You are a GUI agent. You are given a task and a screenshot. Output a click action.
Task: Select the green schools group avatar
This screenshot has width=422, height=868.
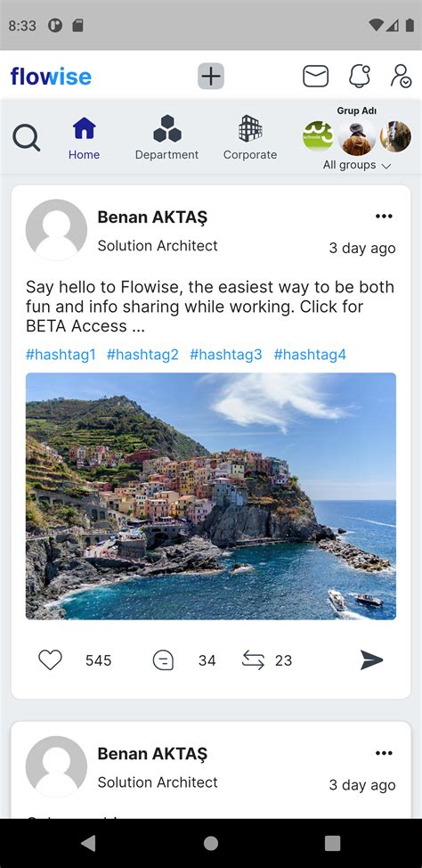coord(318,136)
